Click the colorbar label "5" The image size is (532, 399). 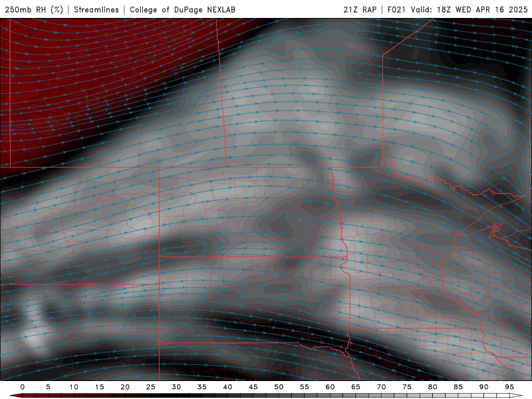point(48,387)
